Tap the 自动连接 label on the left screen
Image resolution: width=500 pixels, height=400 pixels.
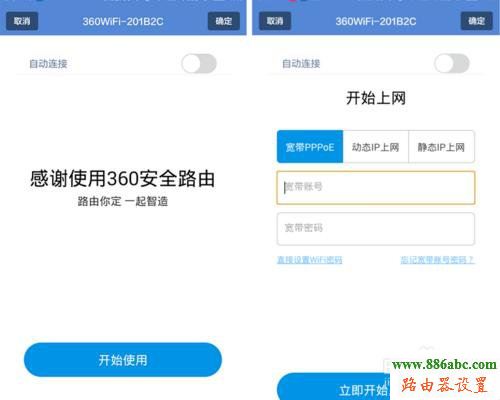coord(48,63)
